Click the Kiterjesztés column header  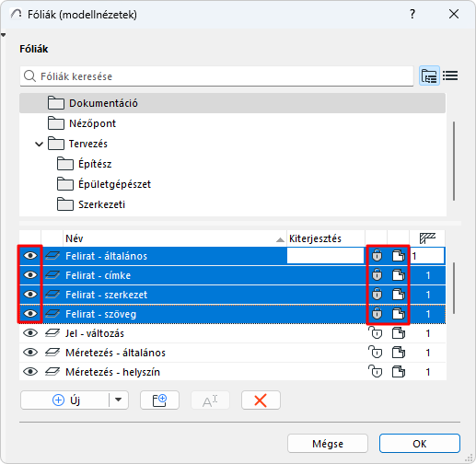click(x=326, y=238)
